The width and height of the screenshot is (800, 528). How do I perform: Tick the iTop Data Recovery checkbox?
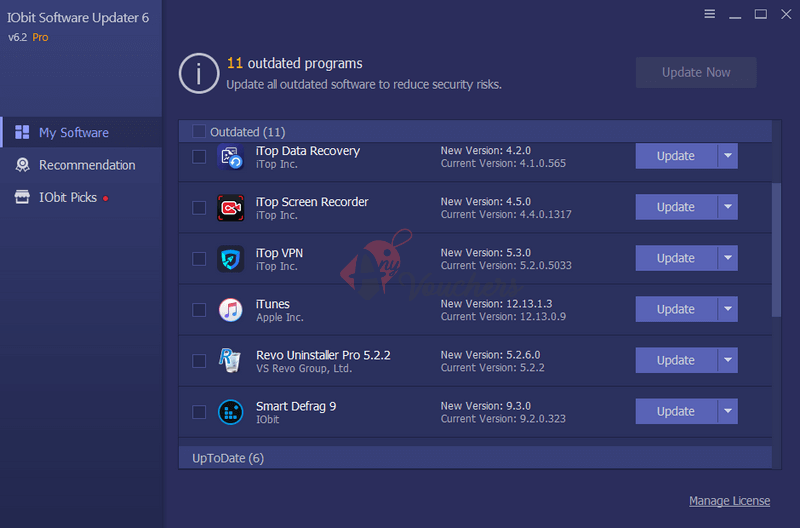coord(199,157)
